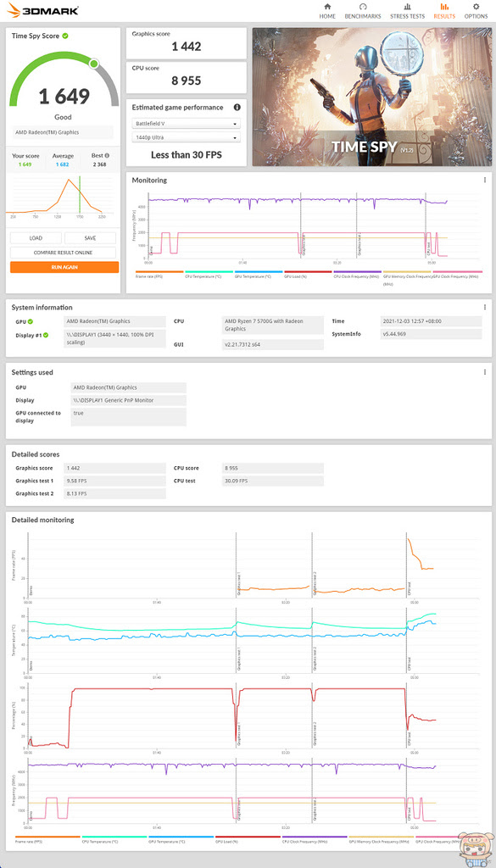Click the AMD Radeon label under the gauge
Viewport: 496px width, 868px height.
[x=63, y=132]
